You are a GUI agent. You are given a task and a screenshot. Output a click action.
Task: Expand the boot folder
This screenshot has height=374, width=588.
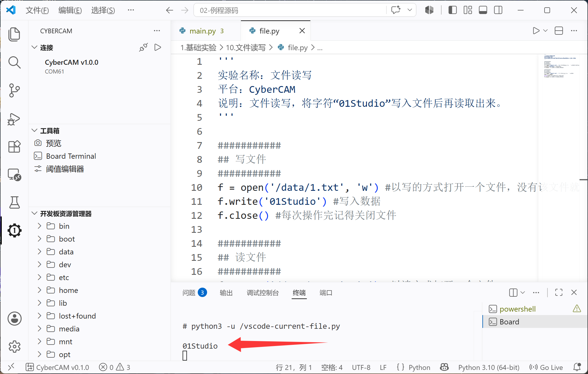(40, 239)
